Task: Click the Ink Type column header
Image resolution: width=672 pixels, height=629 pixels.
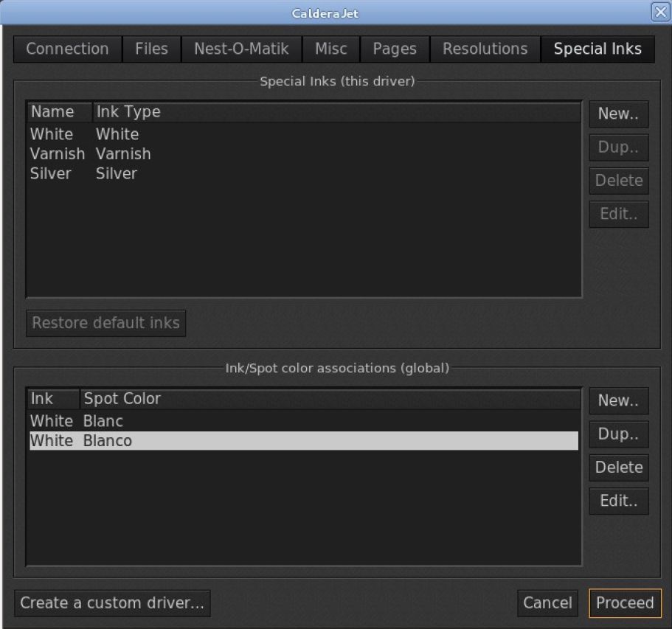Action: pos(336,112)
